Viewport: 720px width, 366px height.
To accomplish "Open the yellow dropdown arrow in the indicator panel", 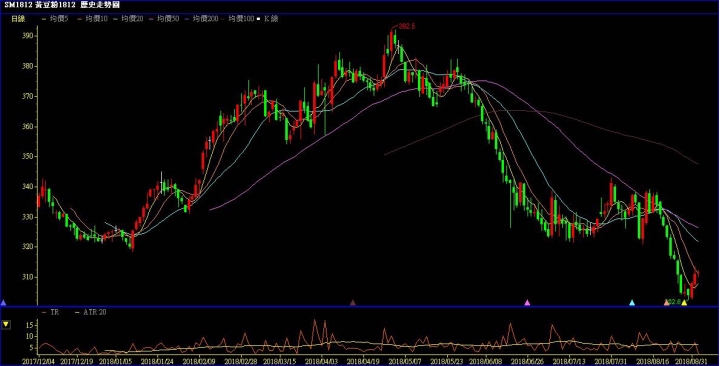I will click(6, 325).
